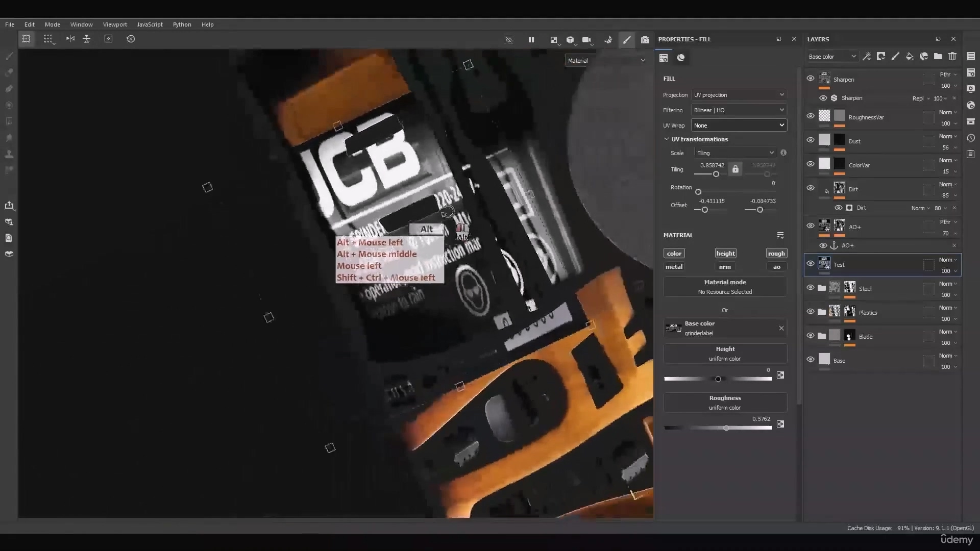
Task: Open the UV Wrap dropdown menu
Action: 739,125
